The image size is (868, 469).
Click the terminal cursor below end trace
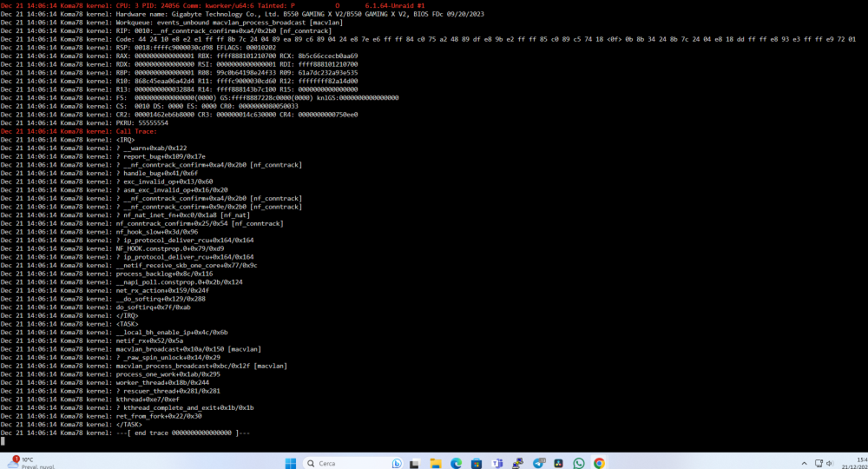[x=3, y=440]
